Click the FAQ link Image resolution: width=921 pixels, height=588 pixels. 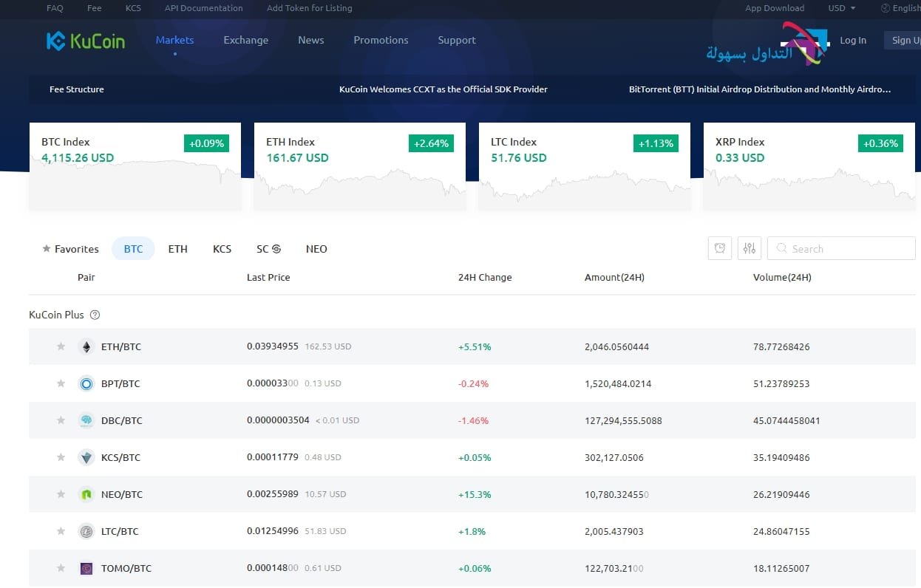pos(55,8)
